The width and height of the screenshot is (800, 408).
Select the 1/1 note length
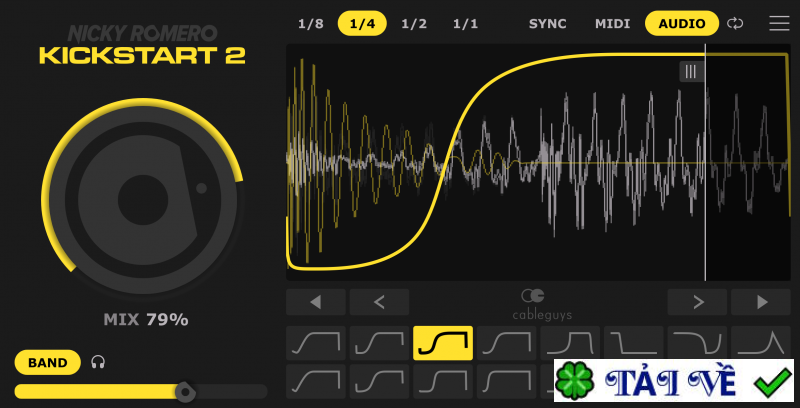(x=465, y=24)
